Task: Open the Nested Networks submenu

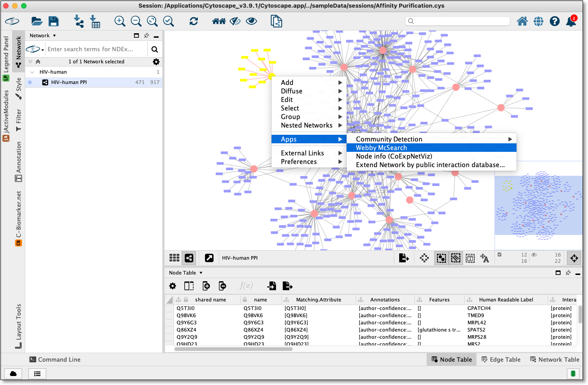Action: tap(308, 125)
